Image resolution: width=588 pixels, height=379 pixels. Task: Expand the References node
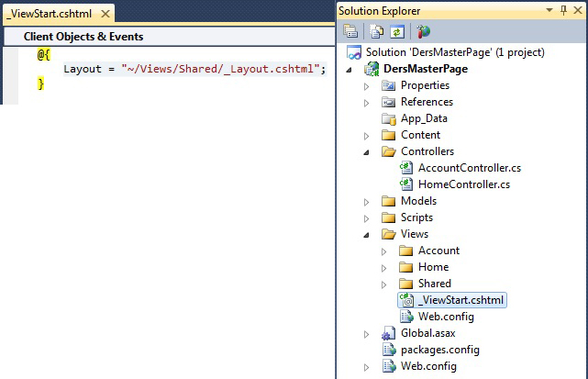tap(366, 103)
